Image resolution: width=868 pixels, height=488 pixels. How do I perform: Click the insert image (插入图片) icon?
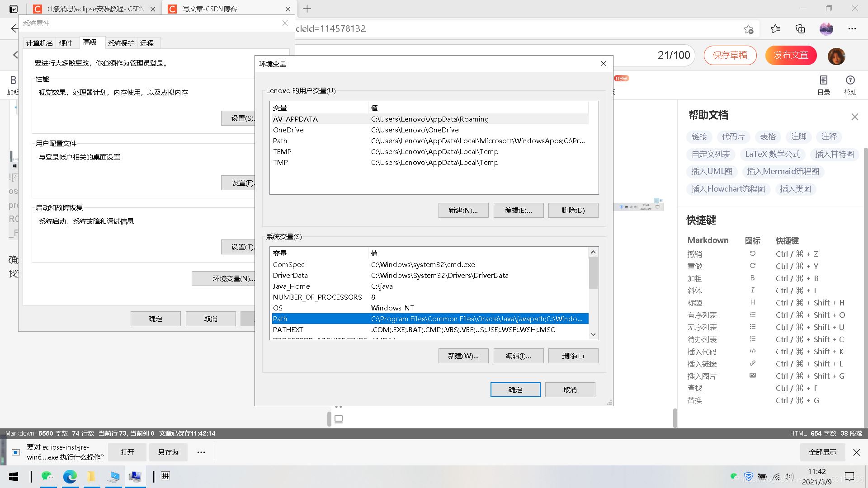pyautogui.click(x=752, y=375)
